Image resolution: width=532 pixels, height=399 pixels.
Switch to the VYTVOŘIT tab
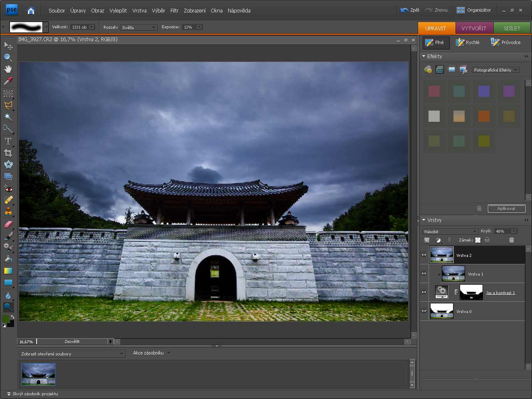(x=474, y=28)
